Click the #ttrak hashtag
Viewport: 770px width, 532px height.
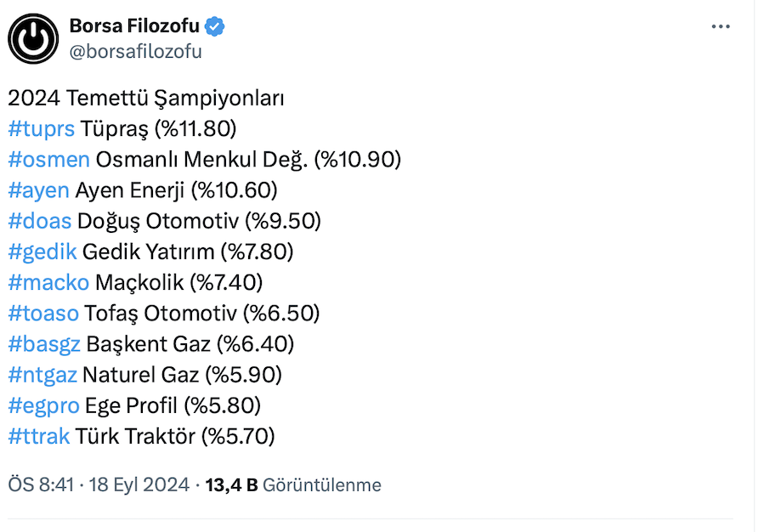(38, 436)
